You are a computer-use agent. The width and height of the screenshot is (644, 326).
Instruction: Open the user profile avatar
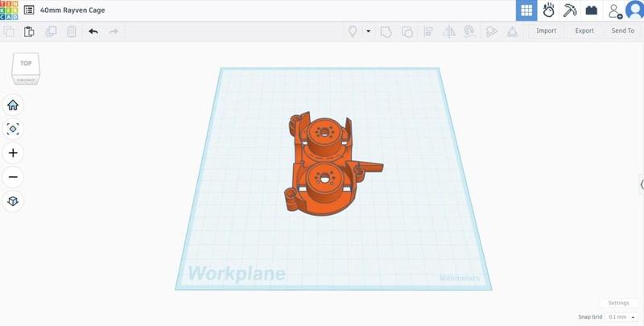click(634, 10)
